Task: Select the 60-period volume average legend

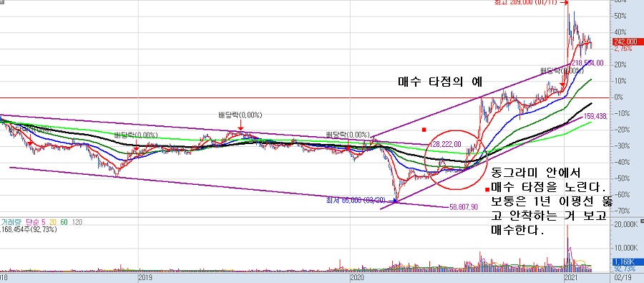Action: (64, 222)
